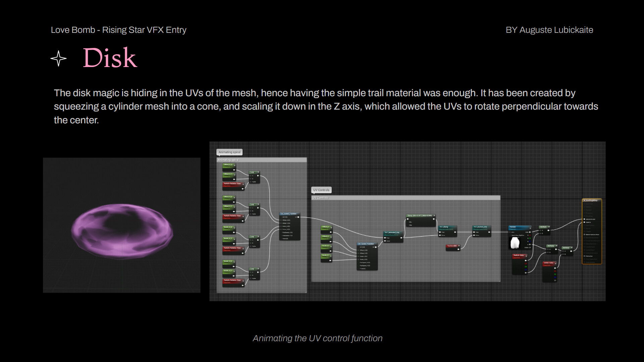
Task: Click the UV_Control_Function node inside Animating spiral
Action: click(x=289, y=214)
